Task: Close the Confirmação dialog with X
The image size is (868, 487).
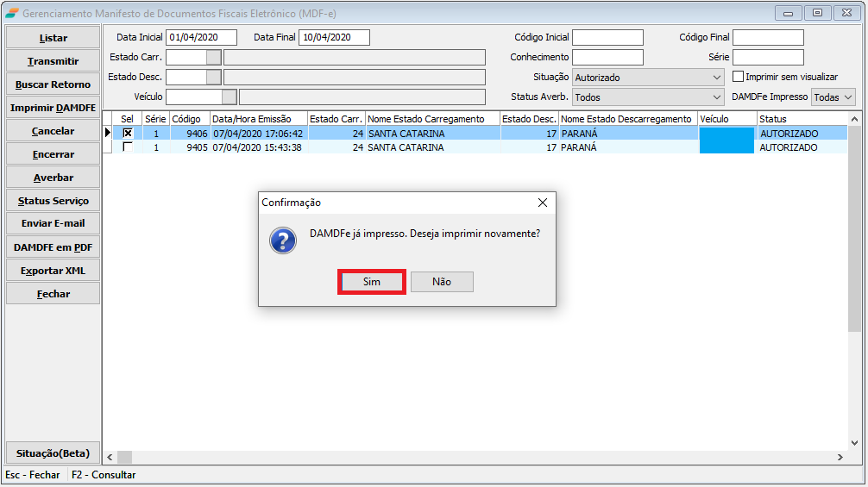Action: click(542, 203)
